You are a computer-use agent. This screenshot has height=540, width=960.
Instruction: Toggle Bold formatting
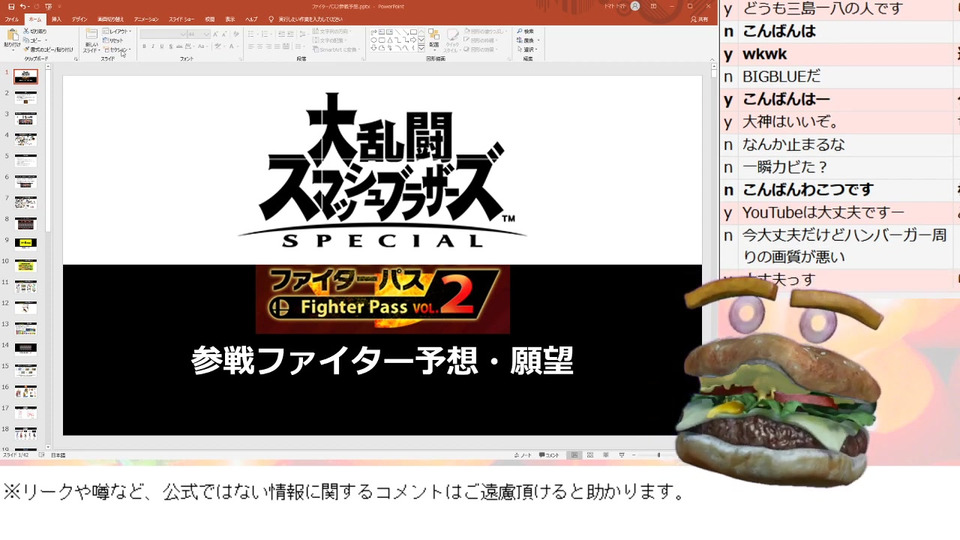144,47
